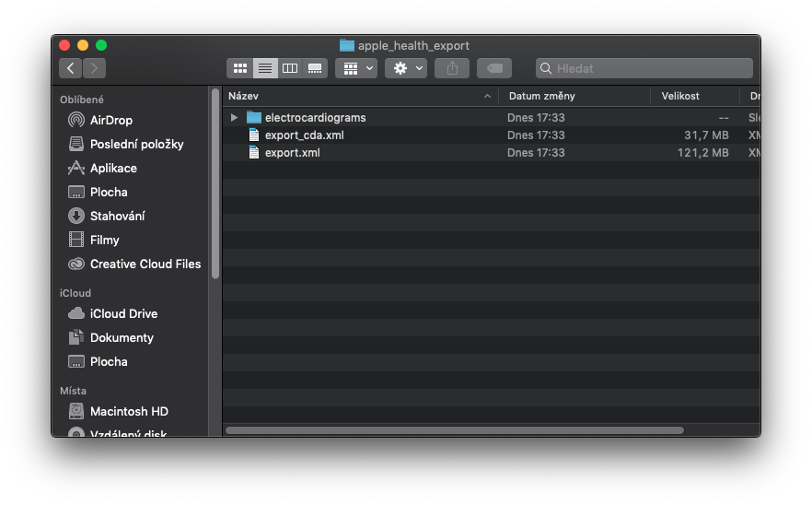Switch to icon view
Viewport: 812px width, 505px height.
click(x=239, y=68)
